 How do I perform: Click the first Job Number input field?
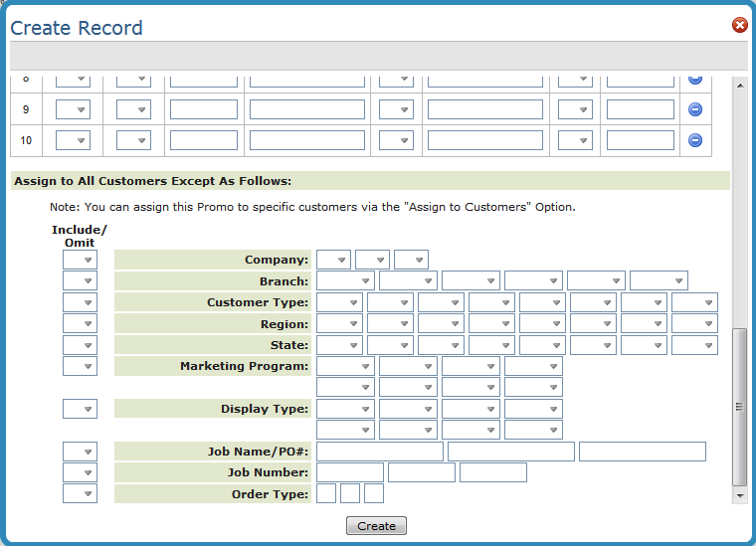[349, 472]
